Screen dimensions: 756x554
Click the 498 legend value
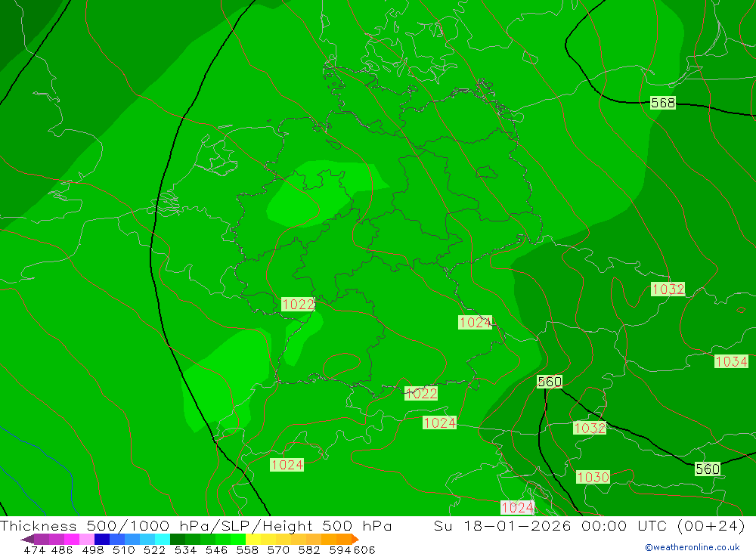[92, 549]
